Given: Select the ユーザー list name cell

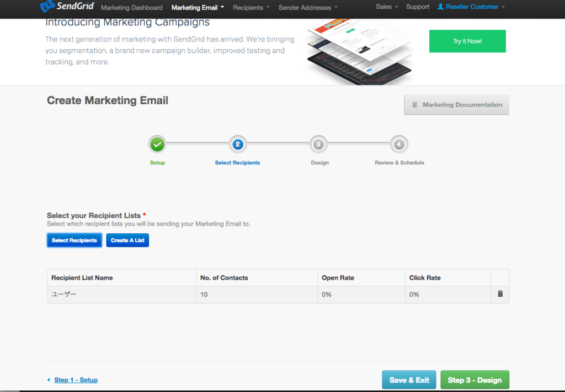Looking at the screenshot, I should point(122,294).
